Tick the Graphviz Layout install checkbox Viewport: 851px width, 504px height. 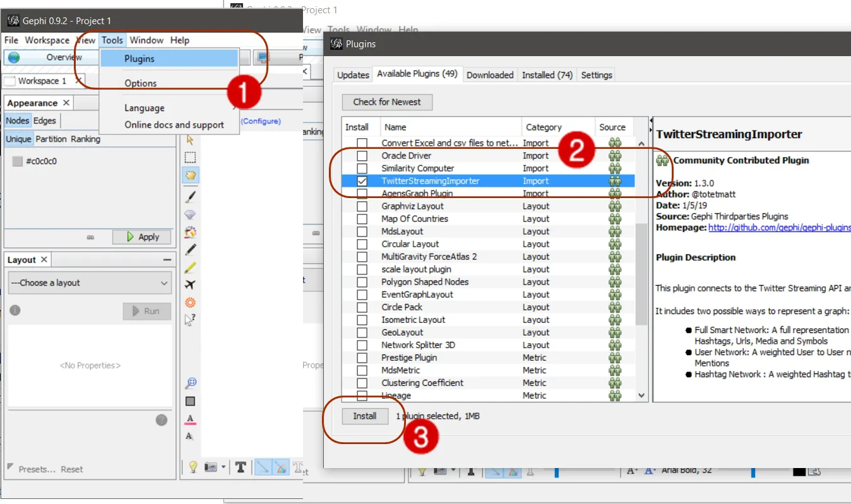[362, 206]
